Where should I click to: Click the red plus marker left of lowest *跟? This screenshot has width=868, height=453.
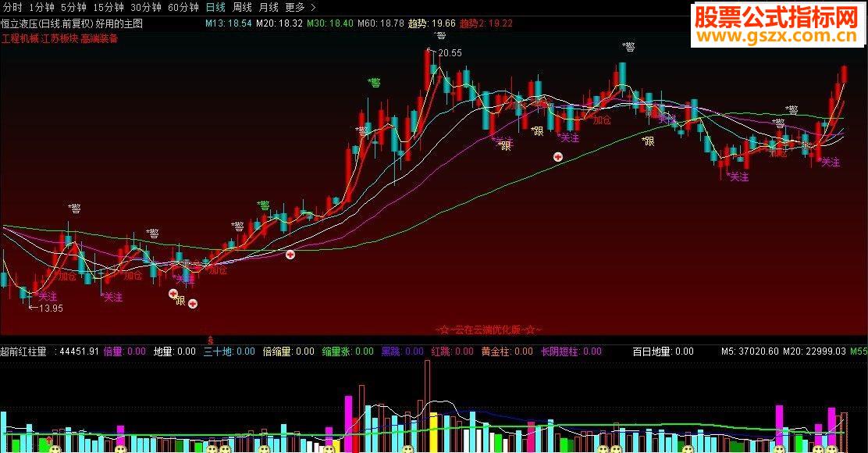pyautogui.click(x=173, y=294)
